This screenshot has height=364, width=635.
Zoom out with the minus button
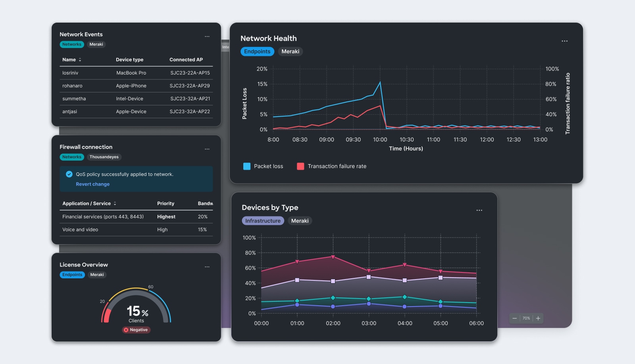[x=514, y=318]
